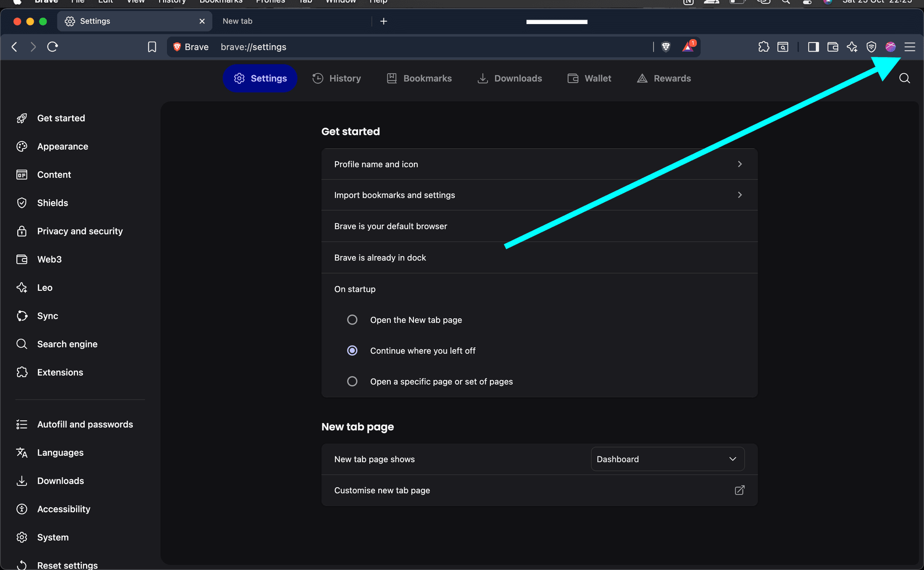The image size is (924, 570).
Task: Switch to the Settings tab in browser tab strip
Action: pyautogui.click(x=135, y=21)
